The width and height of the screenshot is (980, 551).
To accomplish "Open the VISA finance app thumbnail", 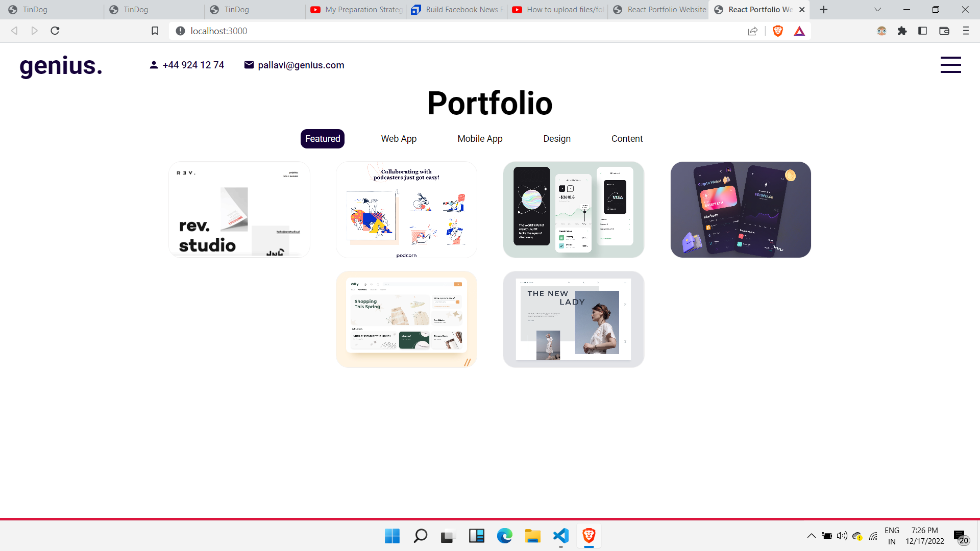I will click(x=573, y=210).
